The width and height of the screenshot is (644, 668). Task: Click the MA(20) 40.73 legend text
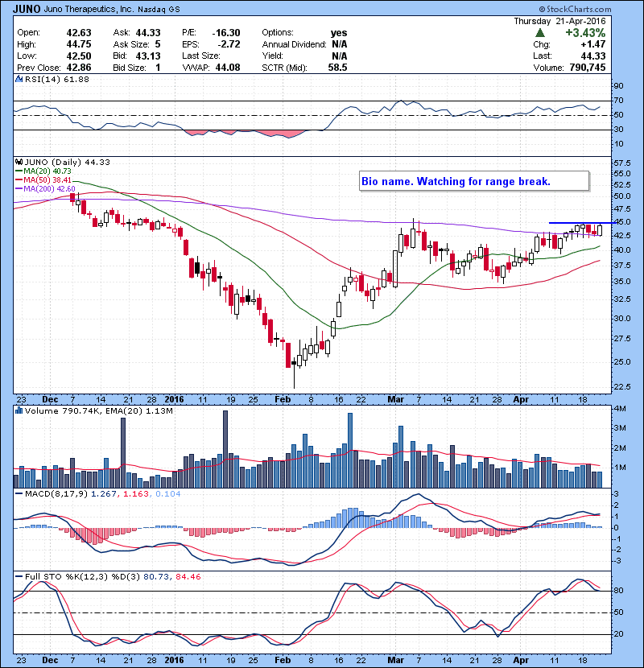pos(47,171)
